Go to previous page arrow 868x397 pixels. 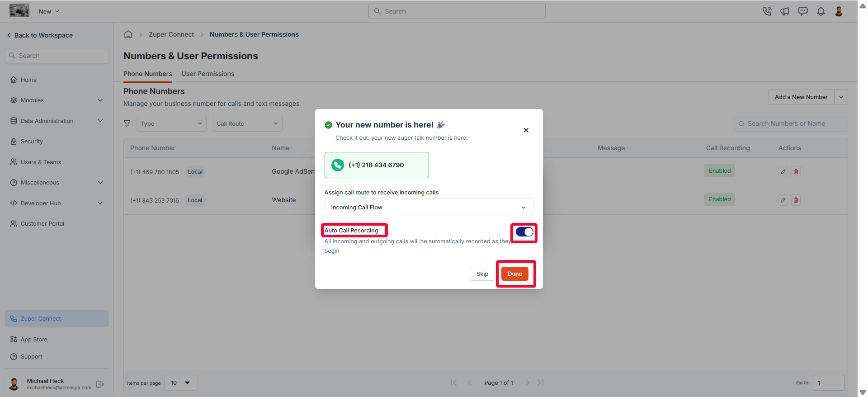469,383
